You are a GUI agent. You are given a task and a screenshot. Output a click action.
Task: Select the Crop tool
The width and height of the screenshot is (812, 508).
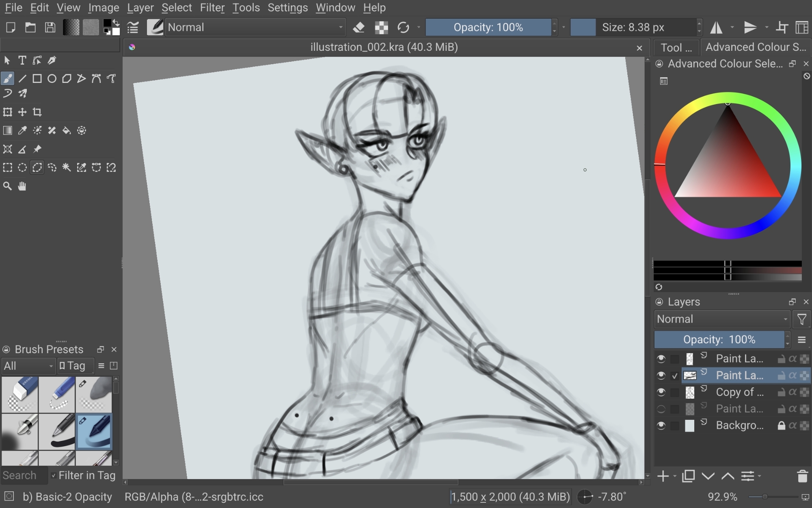click(37, 112)
